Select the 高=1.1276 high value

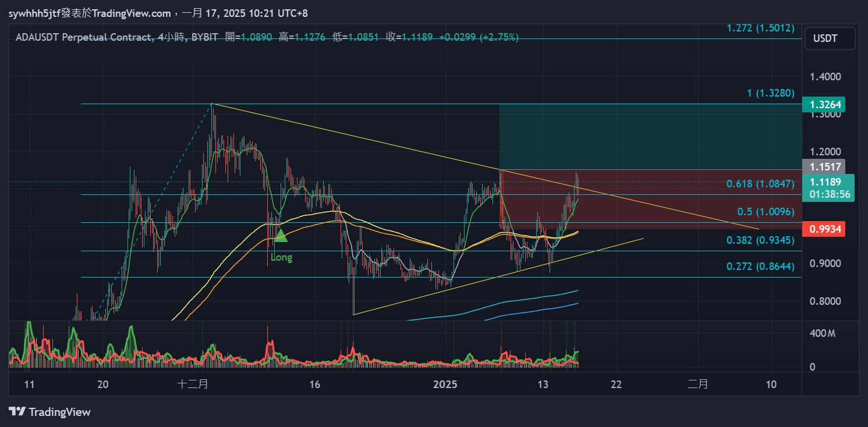[x=302, y=37]
